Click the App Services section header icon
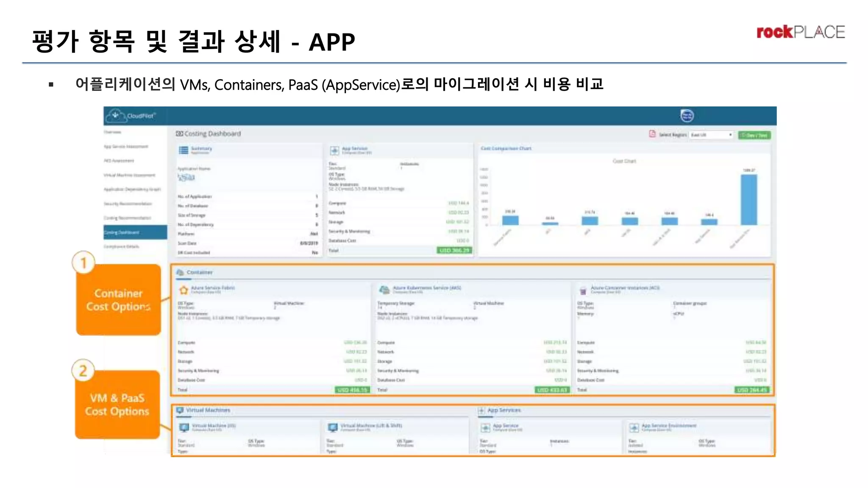 click(481, 410)
